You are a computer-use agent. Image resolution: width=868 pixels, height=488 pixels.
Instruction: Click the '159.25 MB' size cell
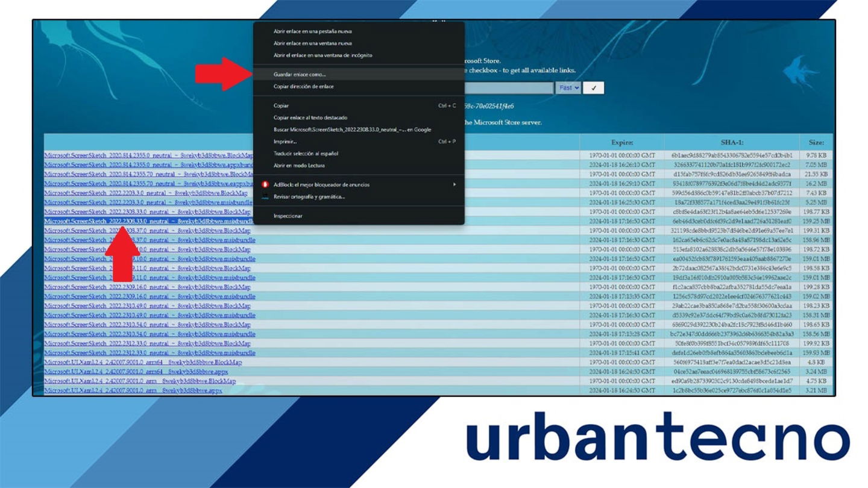(x=817, y=221)
